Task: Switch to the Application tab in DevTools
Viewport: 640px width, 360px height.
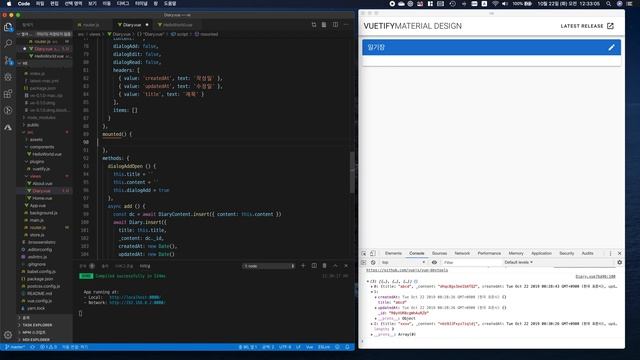Action: coord(541,253)
